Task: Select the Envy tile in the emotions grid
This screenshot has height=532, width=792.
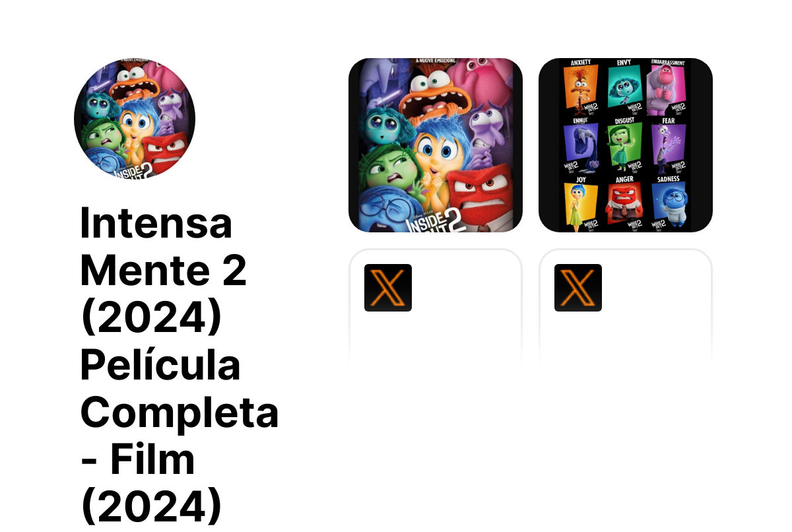Action: pos(624,88)
